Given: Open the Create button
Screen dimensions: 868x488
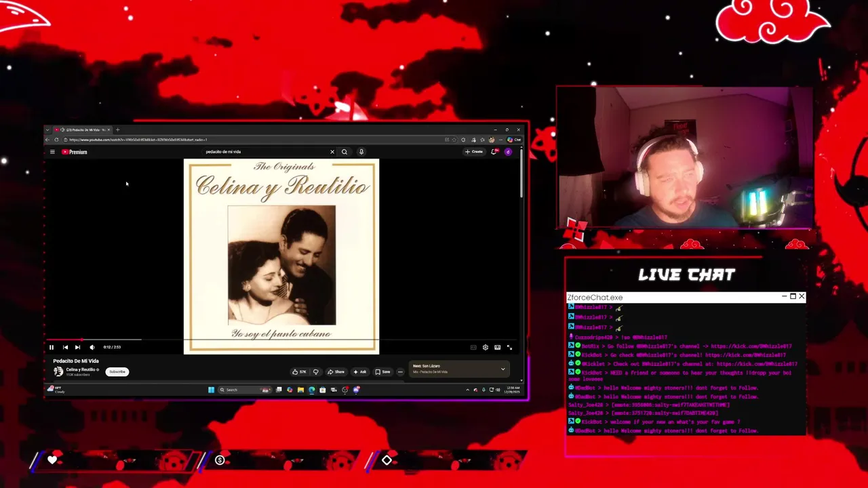Looking at the screenshot, I should point(474,152).
